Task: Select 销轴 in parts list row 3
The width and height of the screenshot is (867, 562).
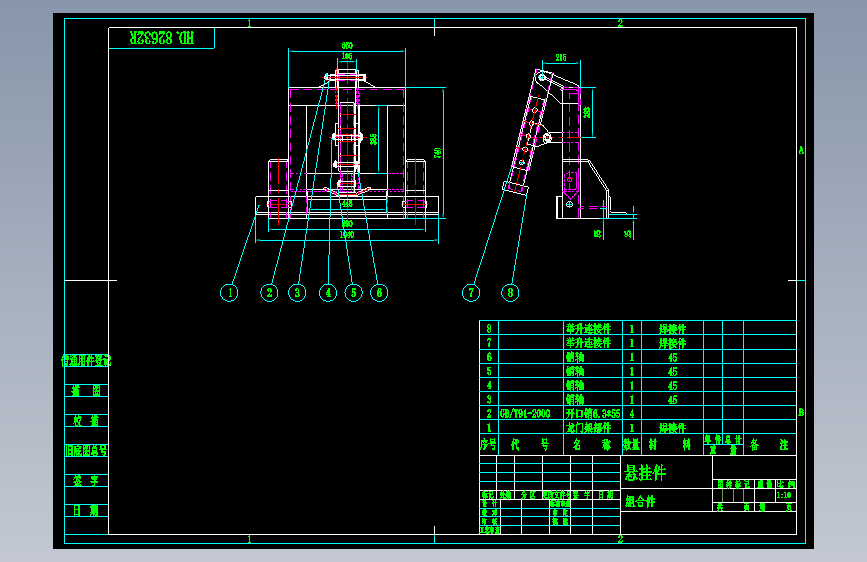Action: coord(575,399)
